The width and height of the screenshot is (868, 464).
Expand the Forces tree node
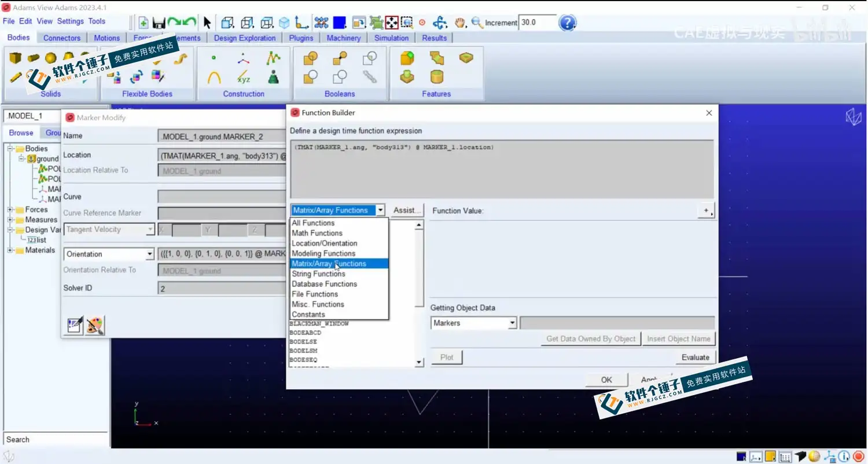[10, 209]
